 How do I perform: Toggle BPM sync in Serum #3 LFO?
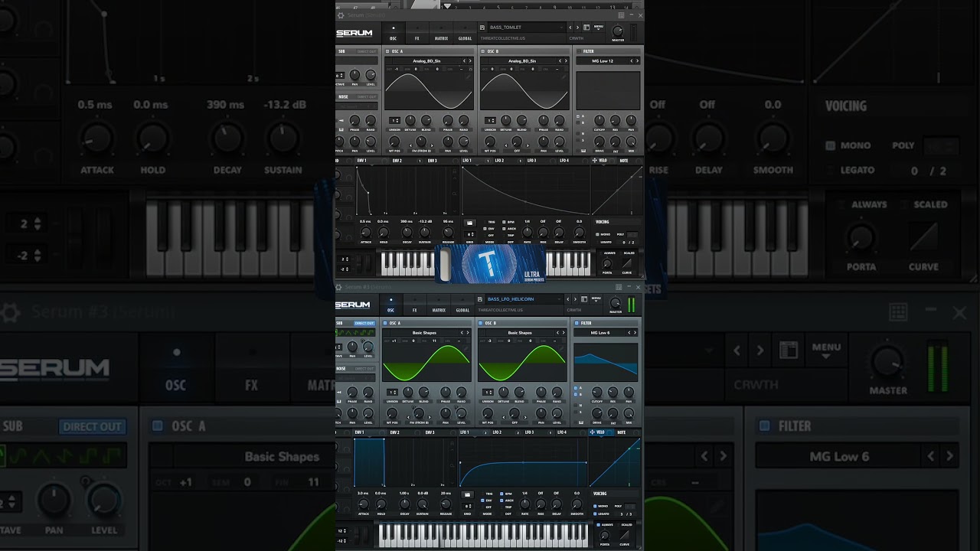(x=501, y=494)
